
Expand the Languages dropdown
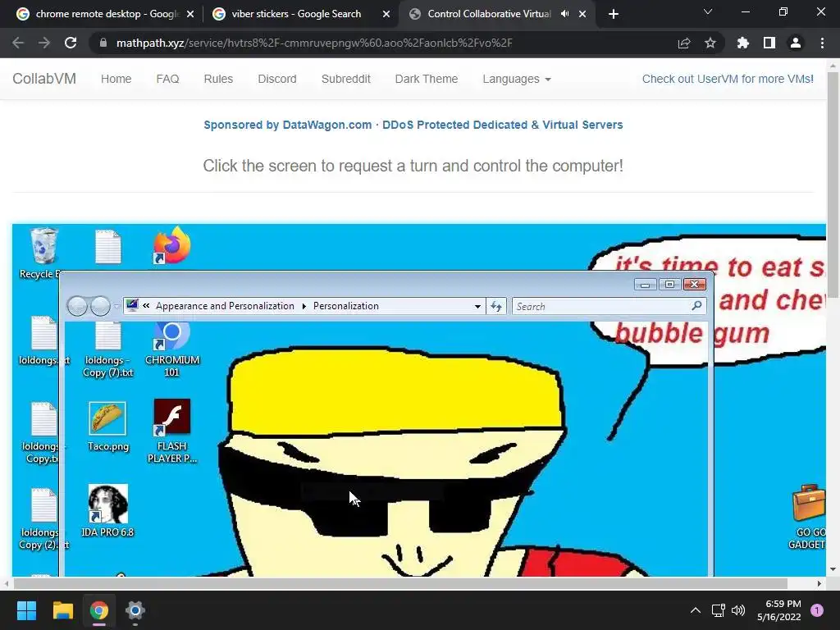pyautogui.click(x=517, y=79)
